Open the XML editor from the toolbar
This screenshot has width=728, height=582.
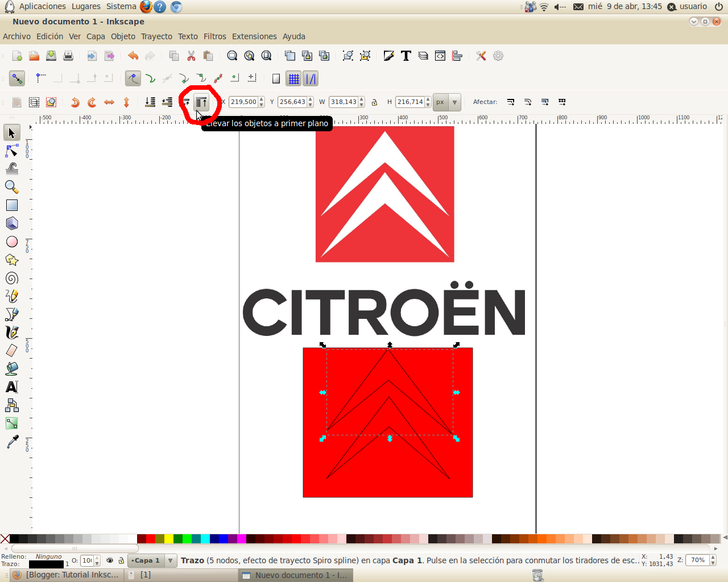[440, 55]
